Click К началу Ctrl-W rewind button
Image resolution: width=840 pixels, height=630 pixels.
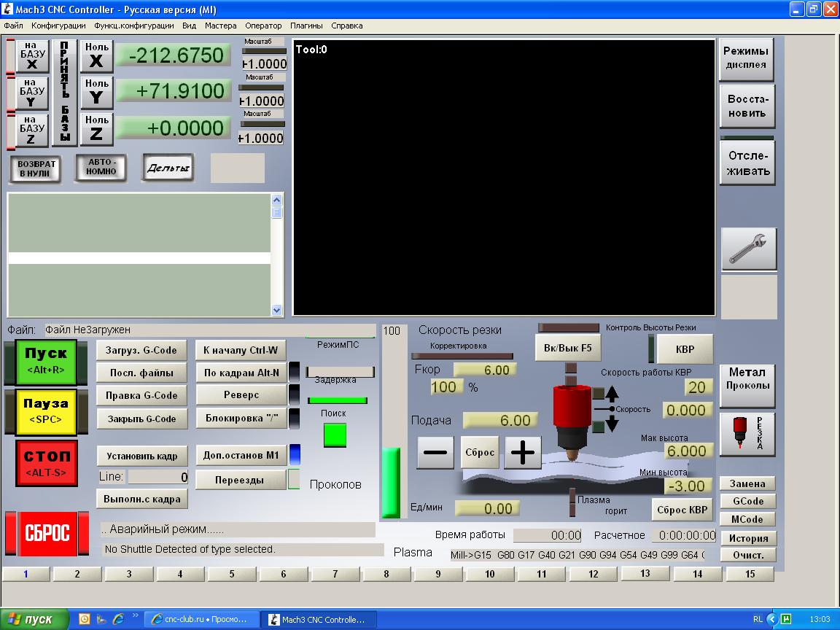pos(241,350)
